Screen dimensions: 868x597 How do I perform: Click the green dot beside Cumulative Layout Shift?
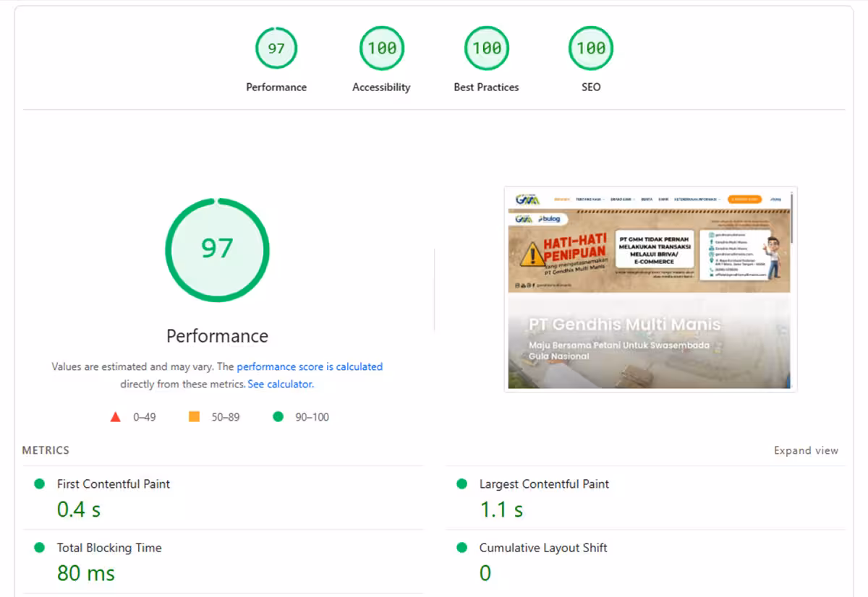pos(462,548)
